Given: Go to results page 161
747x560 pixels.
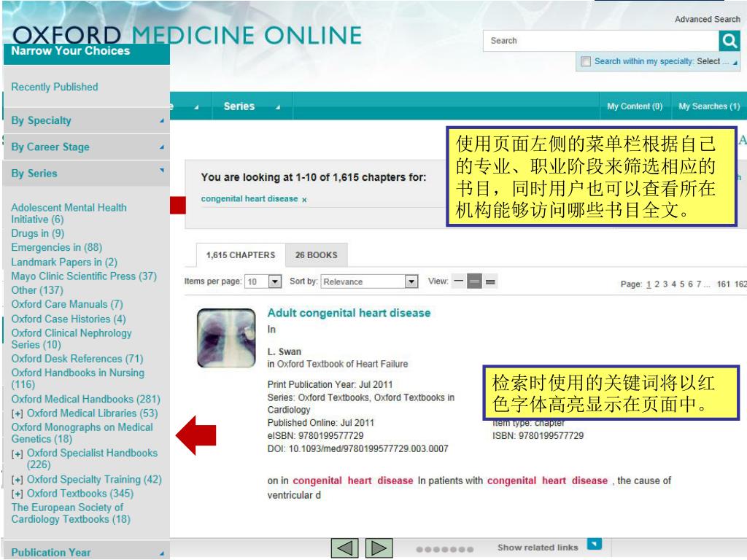Looking at the screenshot, I should tap(723, 284).
